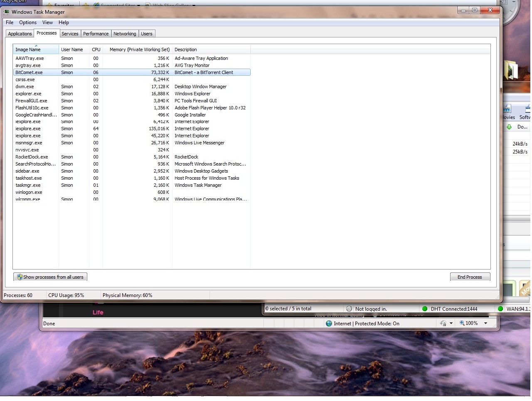
Task: Click the green WAN status indicator
Action: pos(500,309)
